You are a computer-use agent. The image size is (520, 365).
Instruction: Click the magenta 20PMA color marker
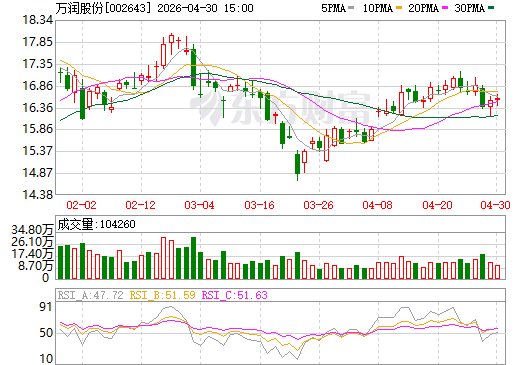tap(445, 8)
